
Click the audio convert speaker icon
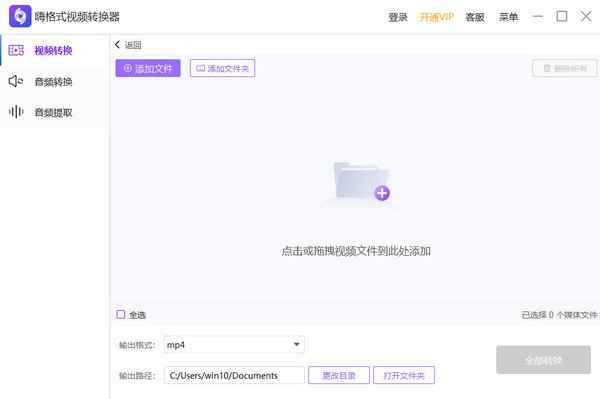coord(16,81)
